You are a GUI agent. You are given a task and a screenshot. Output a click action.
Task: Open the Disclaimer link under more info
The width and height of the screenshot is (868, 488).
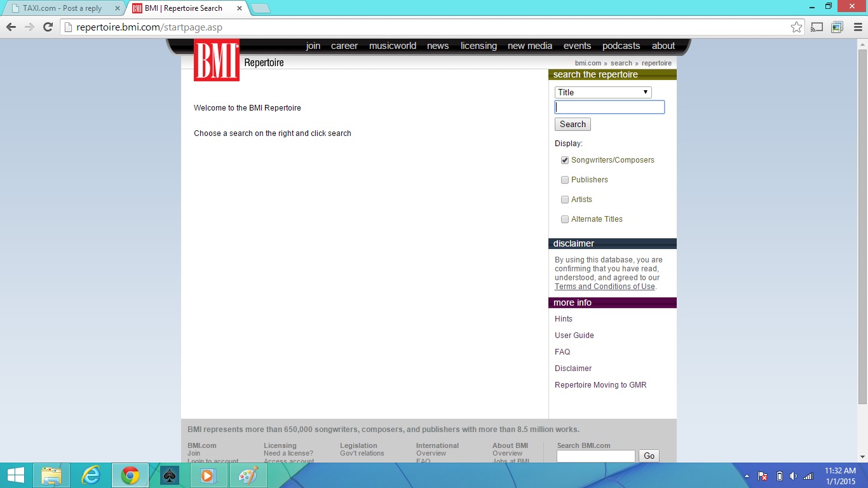coord(573,369)
